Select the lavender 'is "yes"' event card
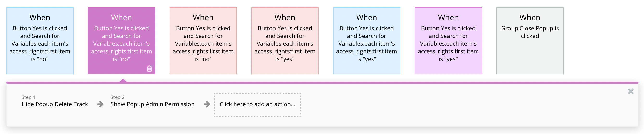Image resolution: width=644 pixels, height=134 pixels. (448, 43)
